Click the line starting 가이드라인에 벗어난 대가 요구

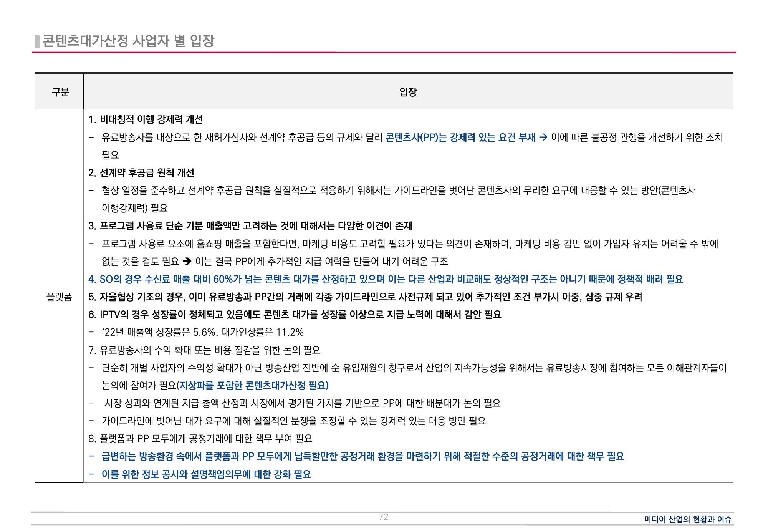294,421
